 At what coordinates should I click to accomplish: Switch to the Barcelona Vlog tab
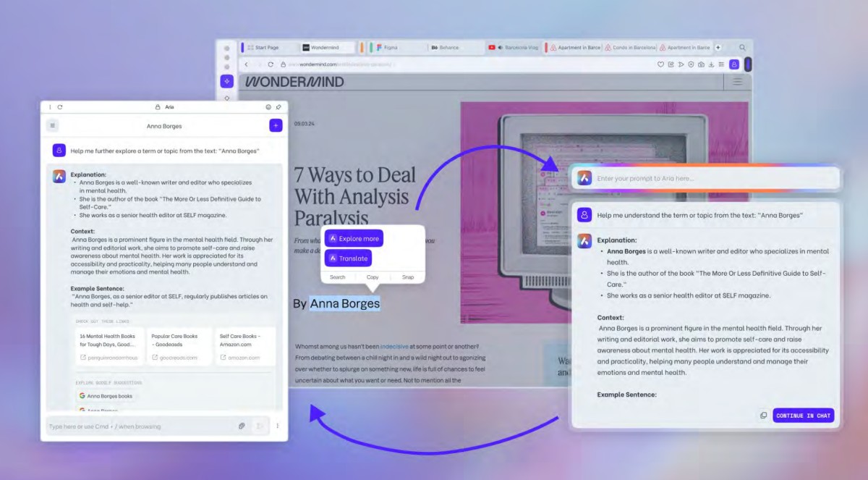[517, 48]
